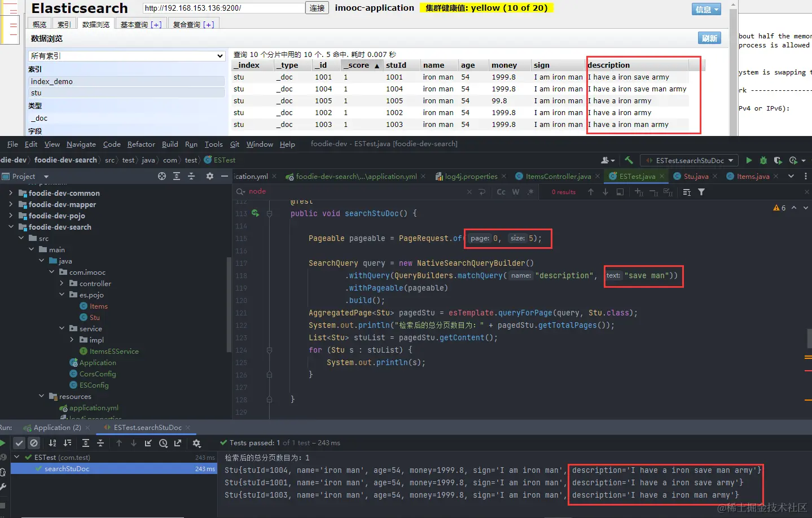The width and height of the screenshot is (812, 518).
Task: Open test runner settings gear
Action: pyautogui.click(x=196, y=444)
